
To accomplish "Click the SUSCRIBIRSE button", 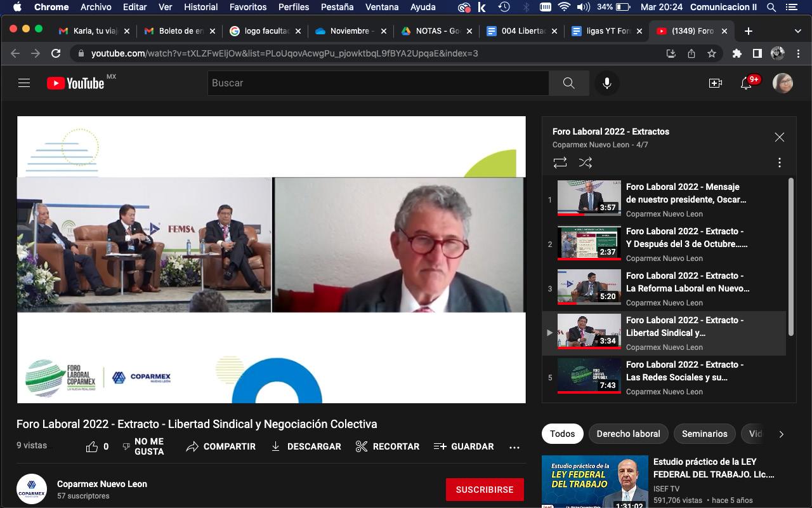I will 485,490.
